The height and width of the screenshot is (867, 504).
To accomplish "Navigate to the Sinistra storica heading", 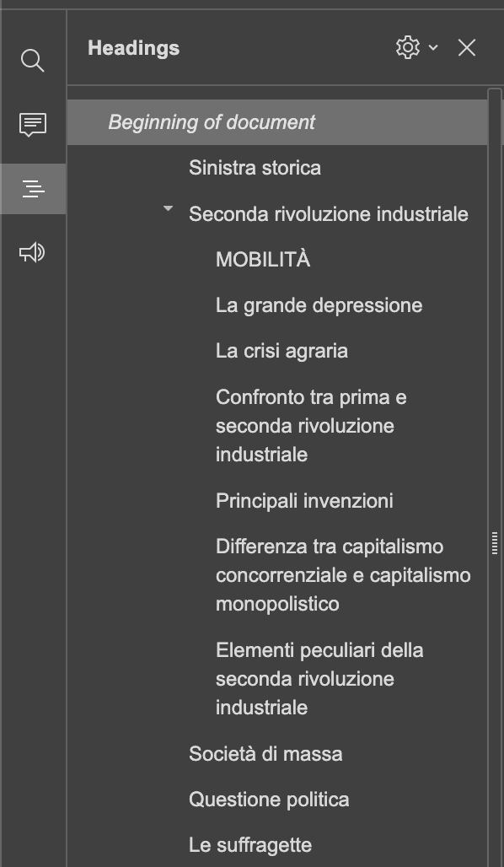I will (255, 168).
